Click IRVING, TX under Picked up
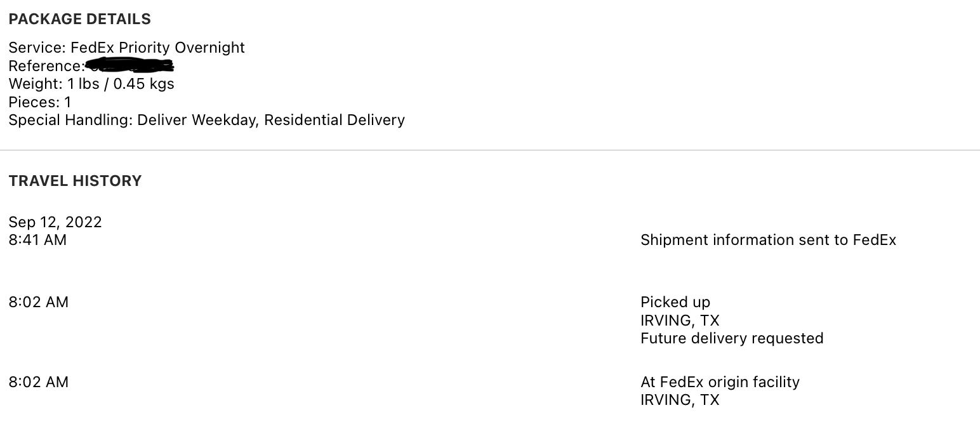The image size is (980, 436). pos(680,320)
